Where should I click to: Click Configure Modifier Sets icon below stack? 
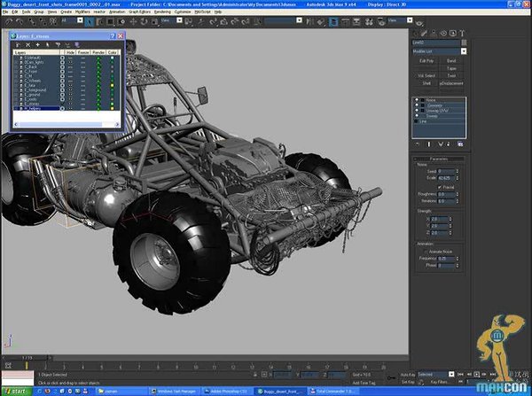[460, 144]
